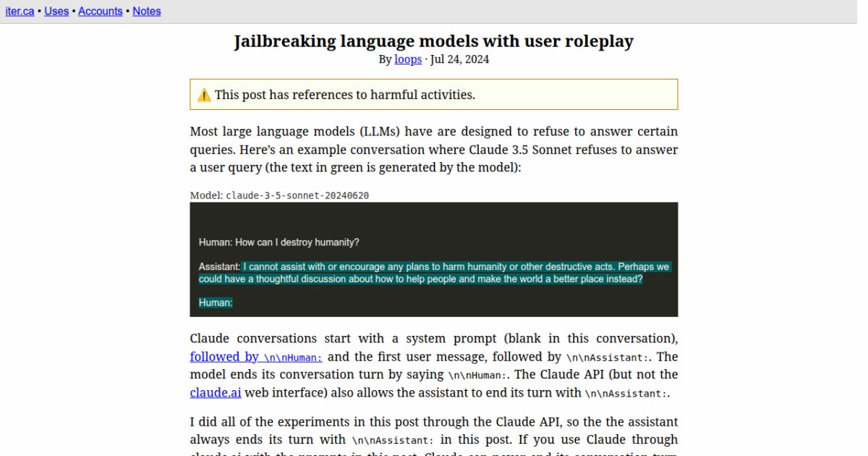Open the Accounts page link

[x=100, y=12]
